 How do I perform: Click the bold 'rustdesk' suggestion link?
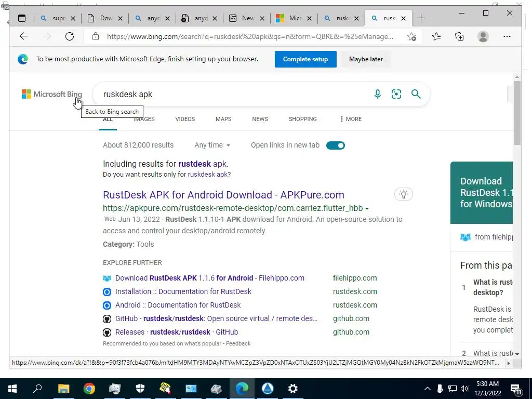point(194,164)
